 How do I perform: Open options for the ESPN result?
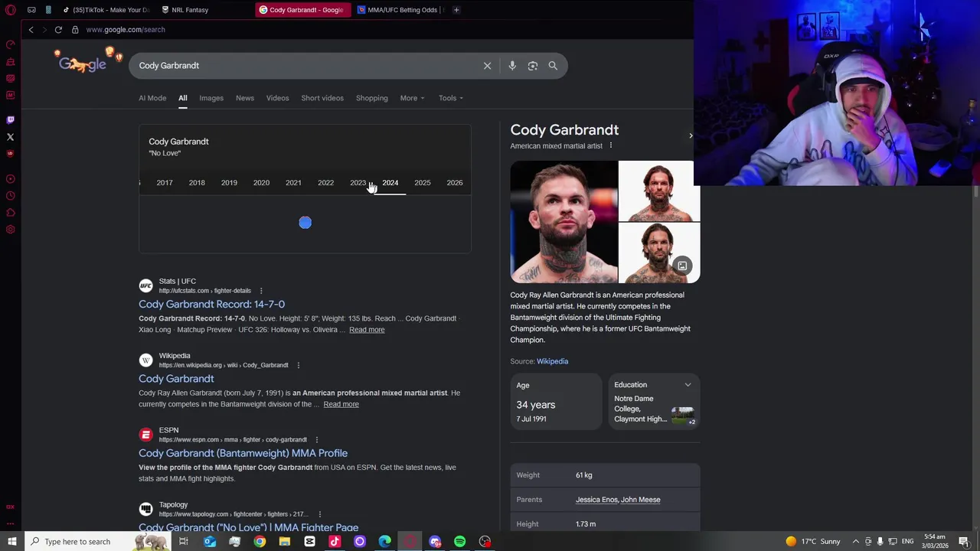pyautogui.click(x=316, y=439)
